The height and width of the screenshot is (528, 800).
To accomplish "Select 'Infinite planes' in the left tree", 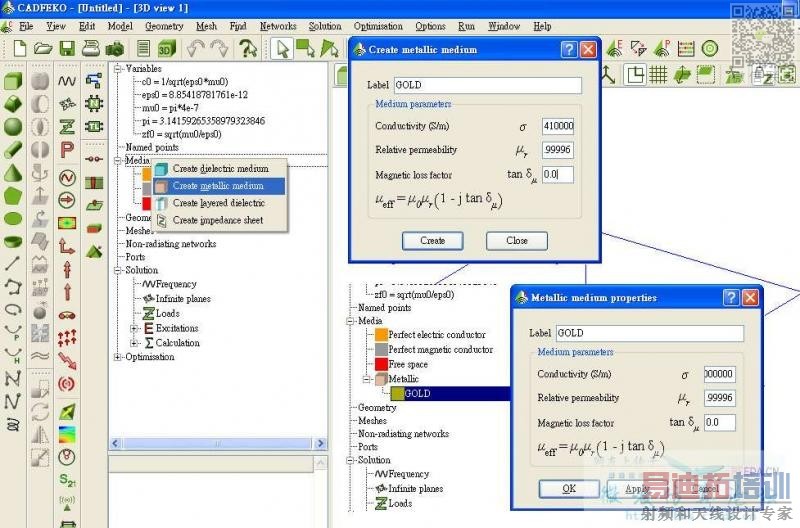I will [x=183, y=298].
